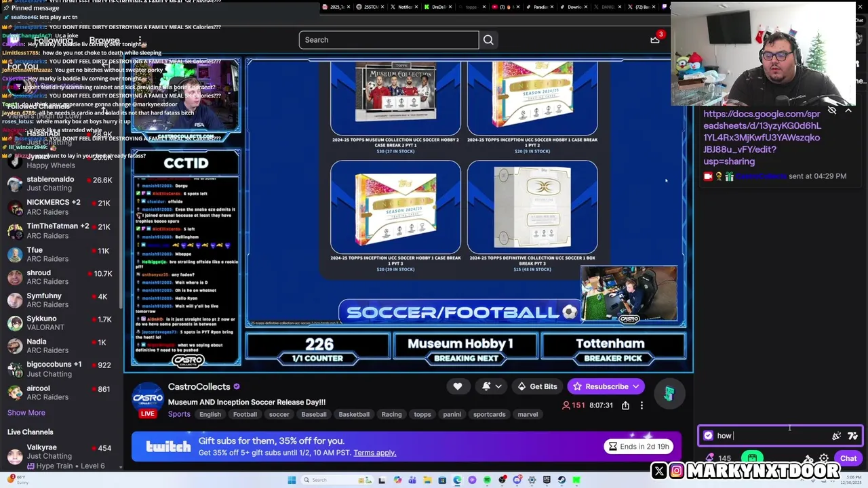
Task: Click the CastroCollects channel name
Action: (x=199, y=386)
